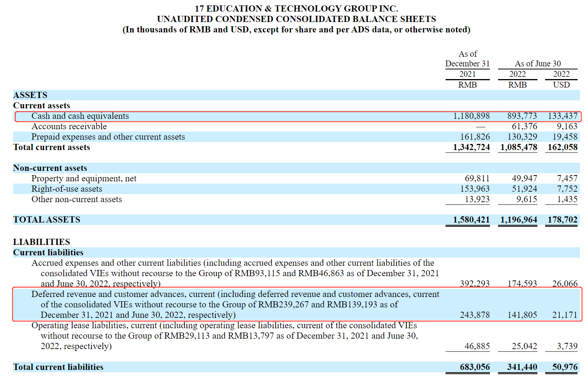588x383 pixels.
Task: Select Total current assets USD value 162,058
Action: tap(562, 147)
